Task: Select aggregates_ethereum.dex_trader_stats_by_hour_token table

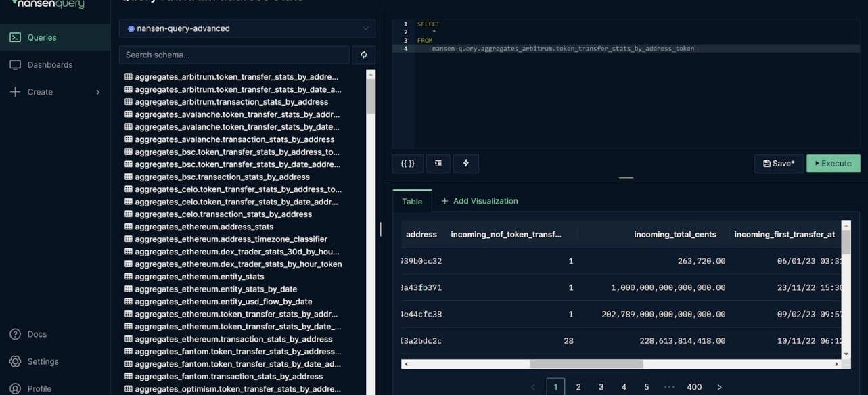Action: click(233, 264)
